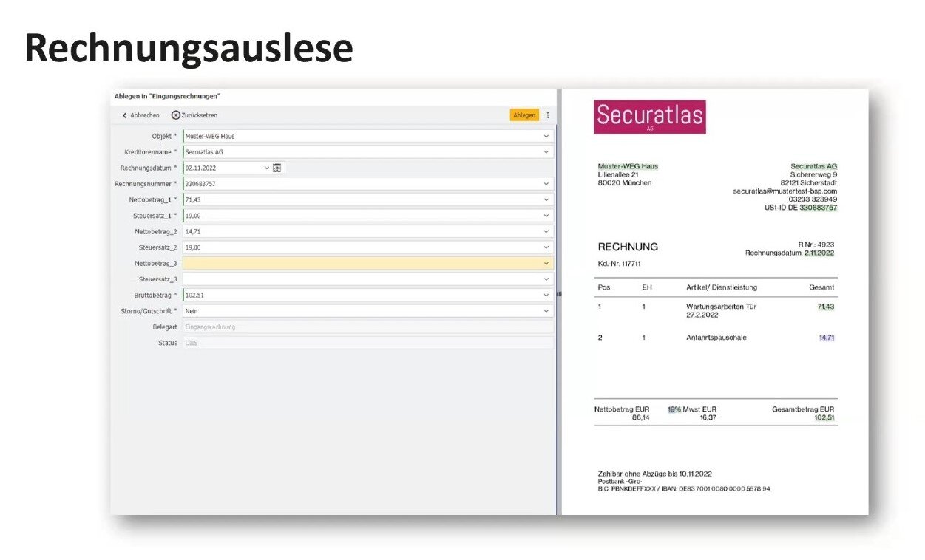Click the Securatlas logo on the invoice
Image resolution: width=925 pixels, height=560 pixels.
649,117
